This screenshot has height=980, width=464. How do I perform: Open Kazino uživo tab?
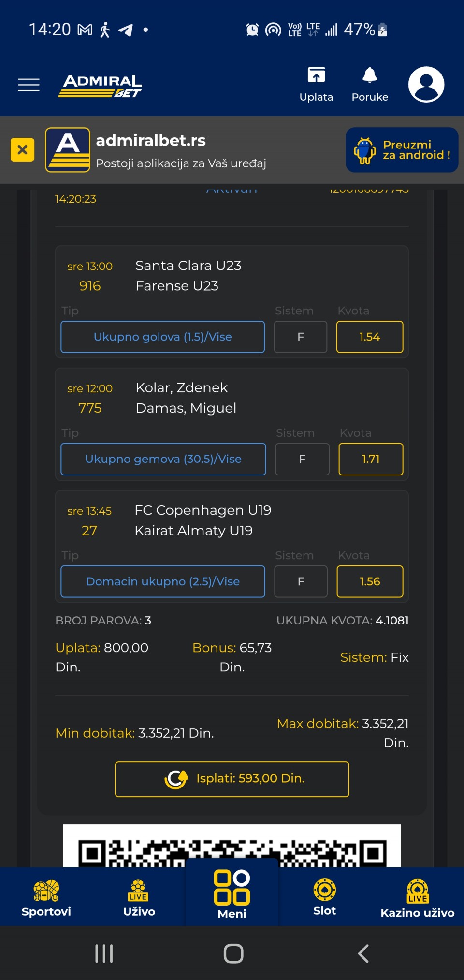click(x=417, y=898)
